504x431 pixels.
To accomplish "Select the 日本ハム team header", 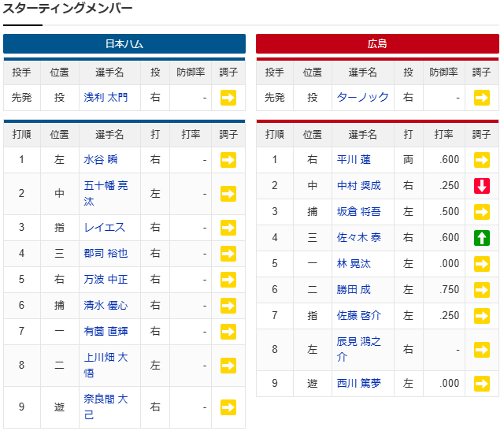I will coord(124,44).
